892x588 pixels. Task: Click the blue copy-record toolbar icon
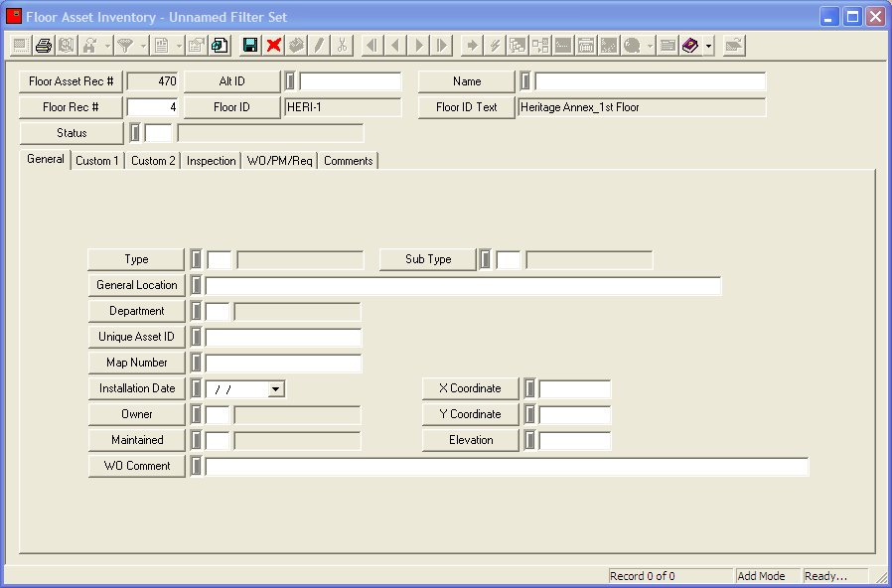[x=220, y=46]
